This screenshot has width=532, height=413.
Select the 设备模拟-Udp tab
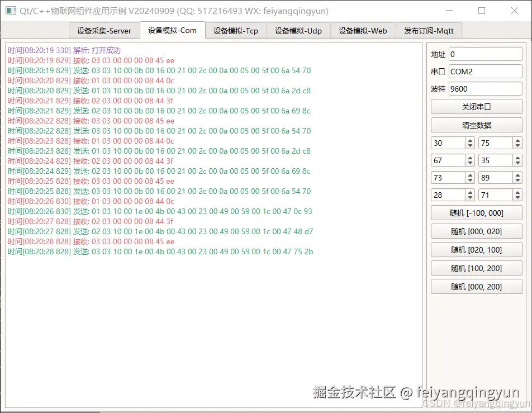click(299, 31)
